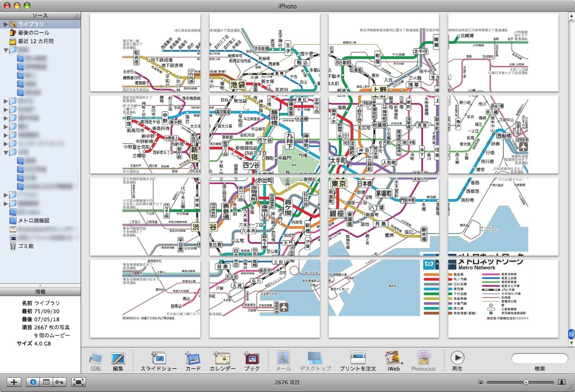Click the vertical scrollbar thumb
The image size is (575, 392).
pyautogui.click(x=571, y=334)
